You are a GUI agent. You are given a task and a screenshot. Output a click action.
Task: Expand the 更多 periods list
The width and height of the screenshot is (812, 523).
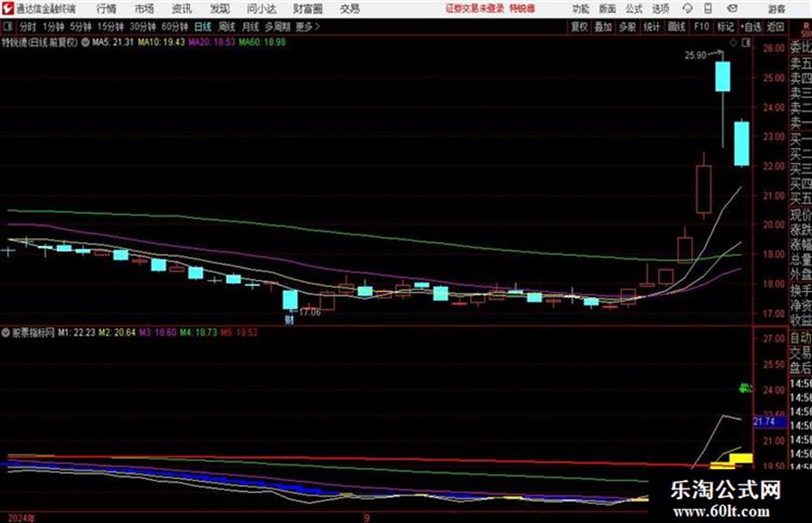pyautogui.click(x=308, y=27)
